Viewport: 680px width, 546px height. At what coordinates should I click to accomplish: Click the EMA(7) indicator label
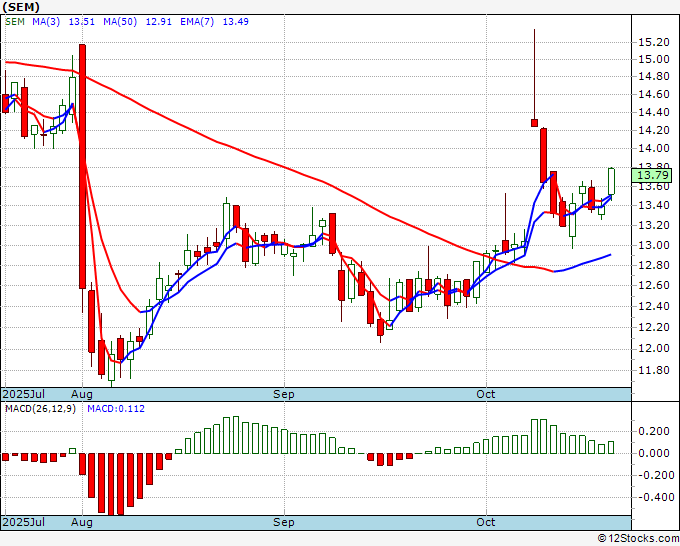coord(197,22)
